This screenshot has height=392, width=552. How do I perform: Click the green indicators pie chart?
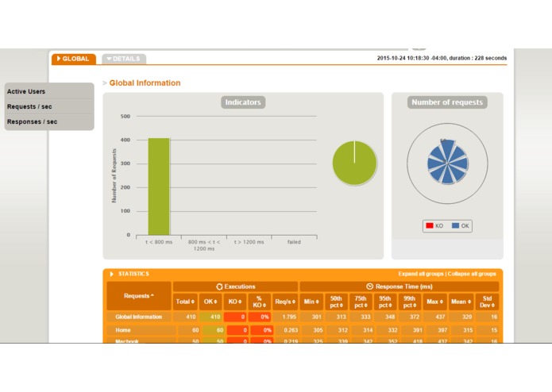pyautogui.click(x=354, y=163)
